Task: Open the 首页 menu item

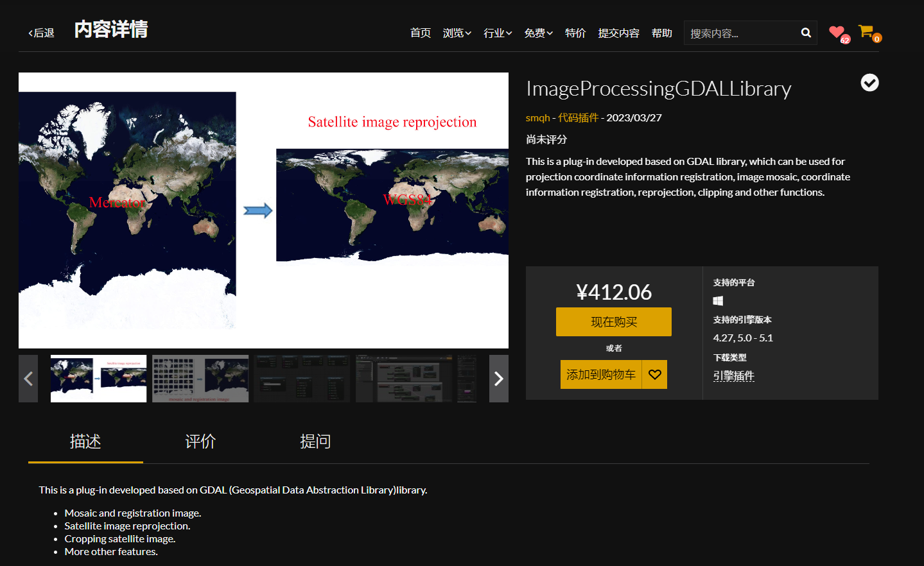Action: [x=421, y=33]
